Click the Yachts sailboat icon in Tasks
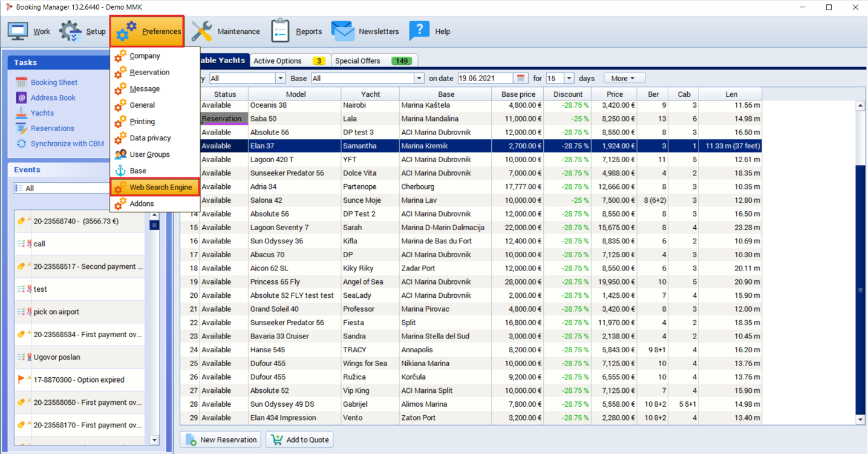 21,113
